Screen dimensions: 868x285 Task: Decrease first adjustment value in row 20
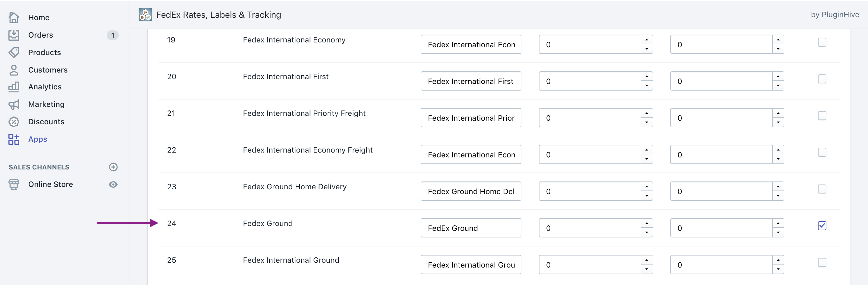[646, 86]
